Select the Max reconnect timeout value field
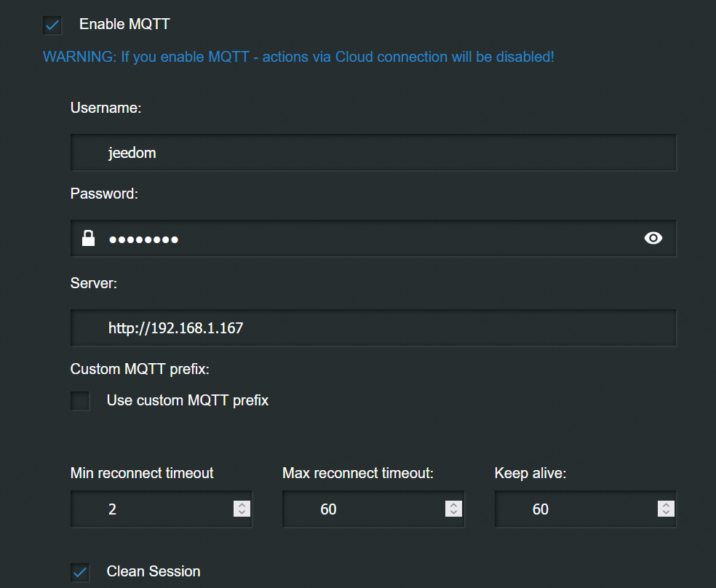The width and height of the screenshot is (716, 588). point(364,509)
